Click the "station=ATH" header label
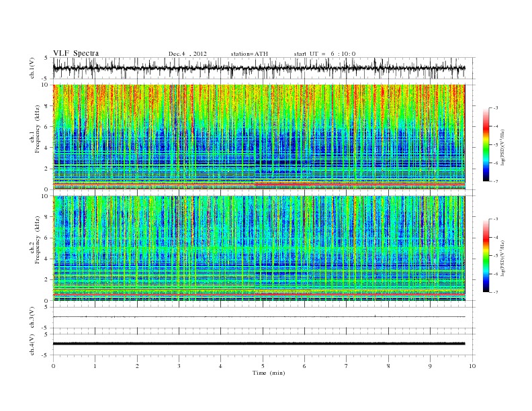This screenshot has width=532, height=411. 249,54
